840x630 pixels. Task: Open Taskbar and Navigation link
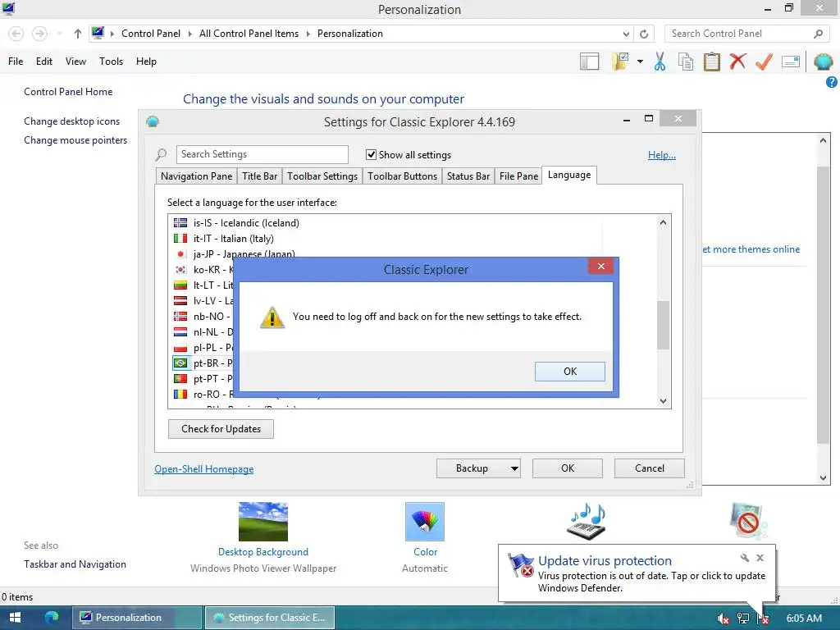point(75,564)
